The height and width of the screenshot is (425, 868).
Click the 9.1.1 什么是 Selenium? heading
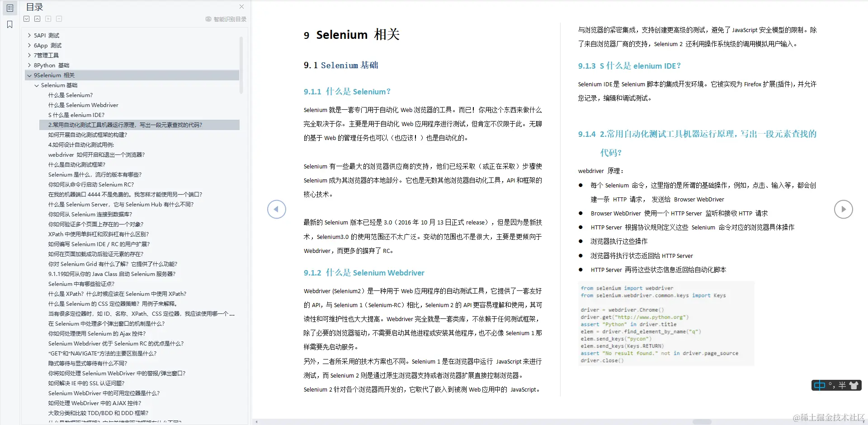point(347,92)
